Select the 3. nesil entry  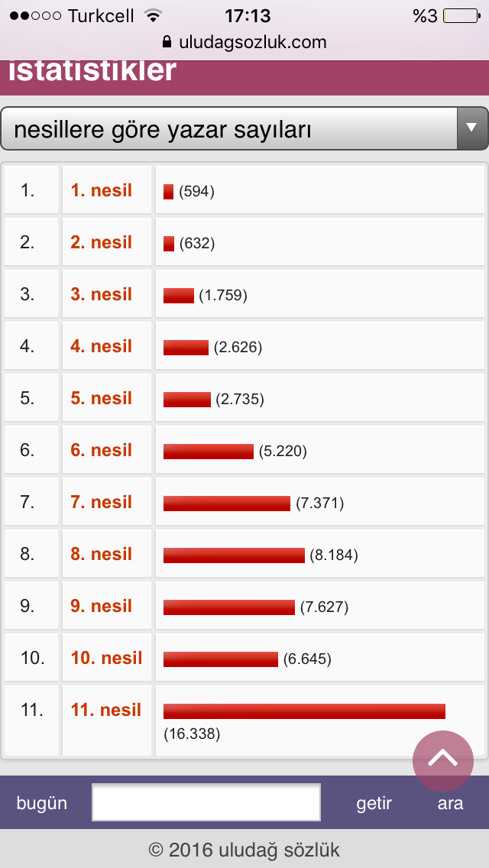(102, 294)
